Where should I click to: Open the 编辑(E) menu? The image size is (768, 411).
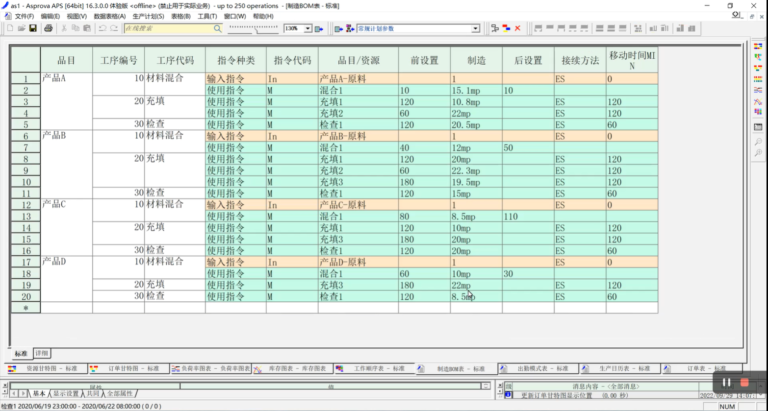50,16
